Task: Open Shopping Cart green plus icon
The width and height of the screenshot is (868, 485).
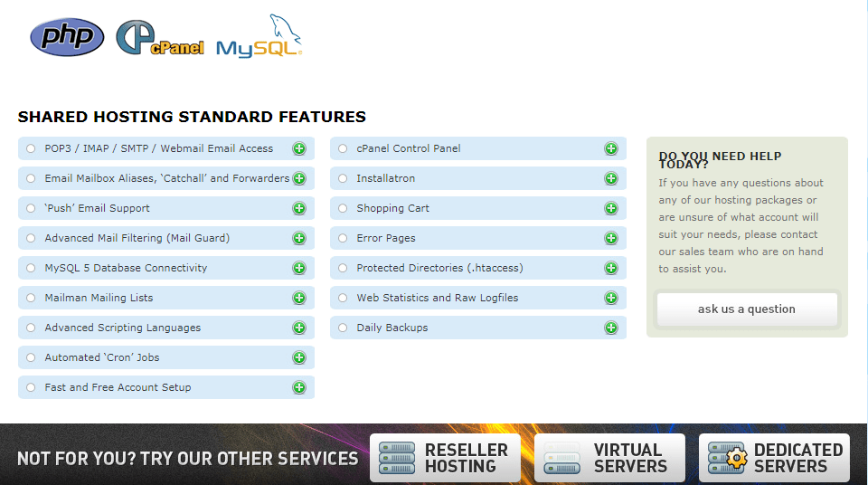Action: coord(611,208)
